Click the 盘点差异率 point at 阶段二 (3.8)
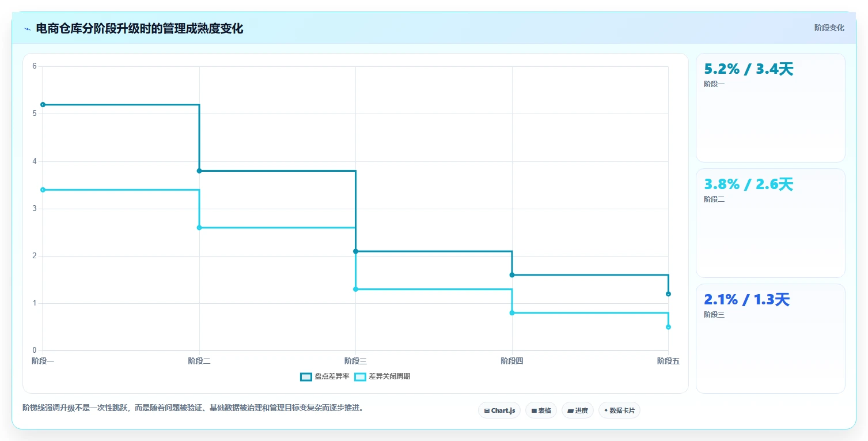 (199, 171)
